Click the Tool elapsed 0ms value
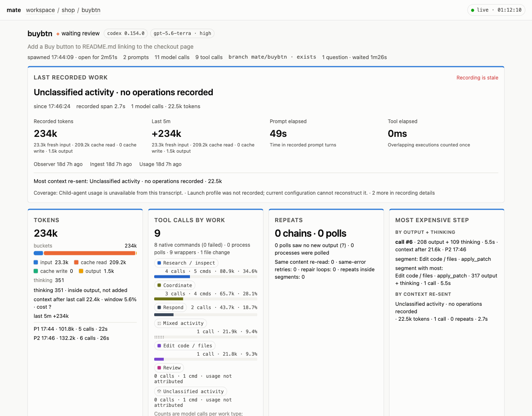The width and height of the screenshot is (532, 416). click(x=397, y=134)
